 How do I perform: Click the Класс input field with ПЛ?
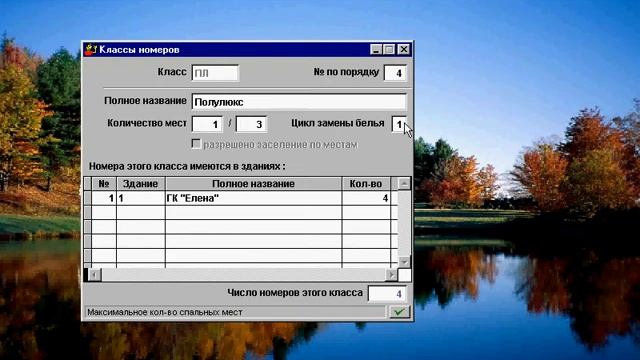pyautogui.click(x=215, y=73)
